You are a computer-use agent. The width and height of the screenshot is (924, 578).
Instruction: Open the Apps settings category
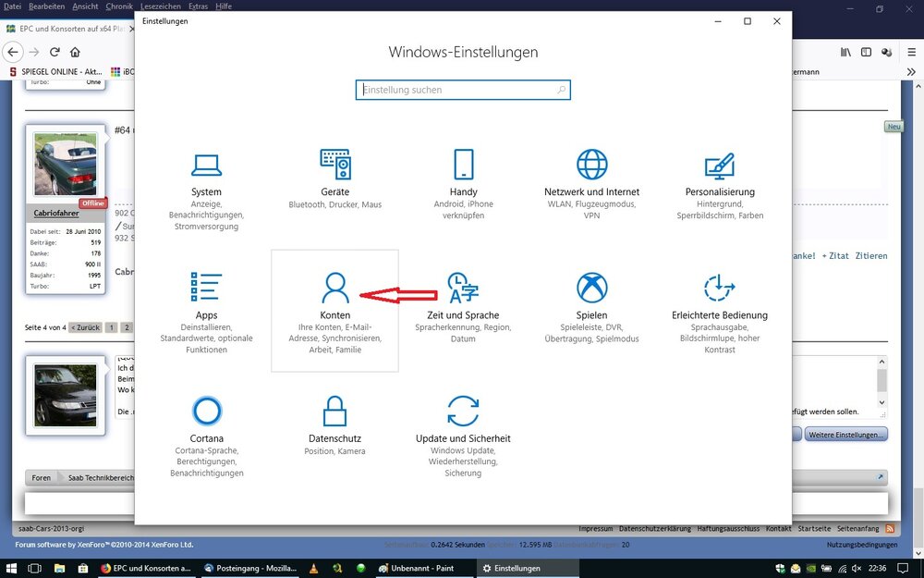(x=206, y=313)
